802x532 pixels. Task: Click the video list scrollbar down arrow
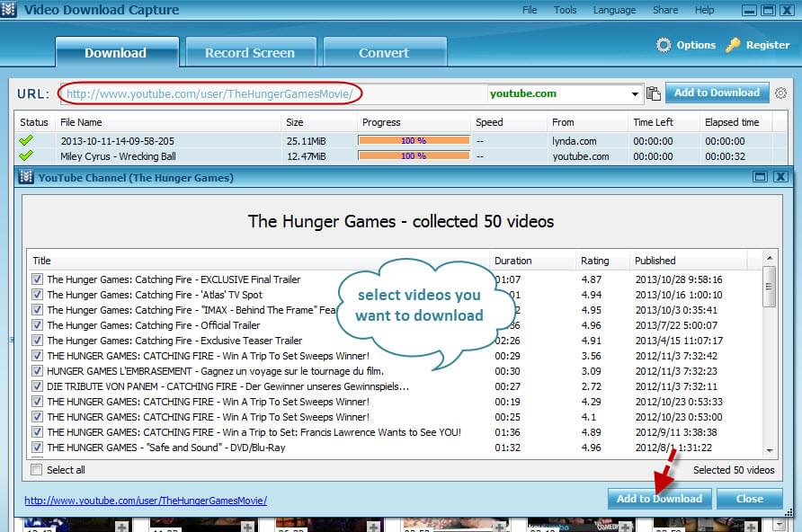coord(770,450)
